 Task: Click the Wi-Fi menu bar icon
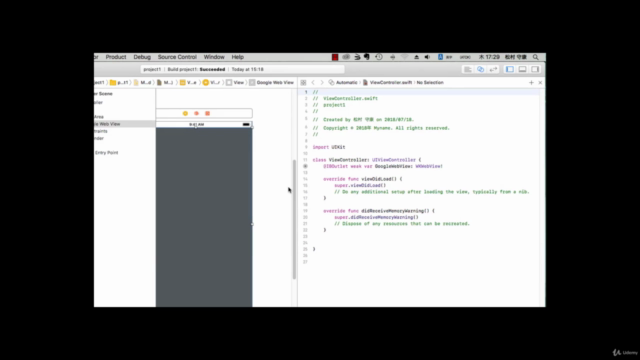tap(404, 57)
